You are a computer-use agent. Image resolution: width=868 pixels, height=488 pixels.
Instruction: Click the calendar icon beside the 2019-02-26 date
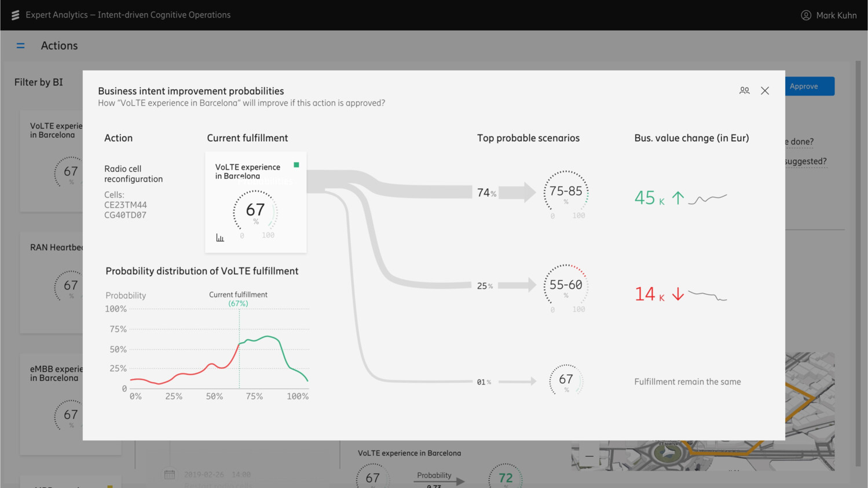click(169, 474)
